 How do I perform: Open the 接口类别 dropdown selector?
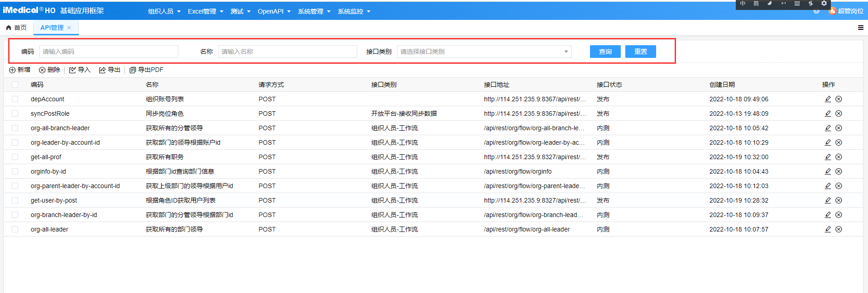pyautogui.click(x=484, y=52)
